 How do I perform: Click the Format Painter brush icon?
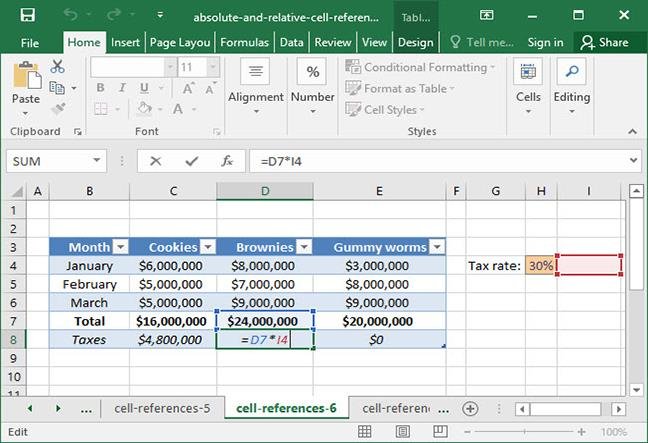pos(58,109)
